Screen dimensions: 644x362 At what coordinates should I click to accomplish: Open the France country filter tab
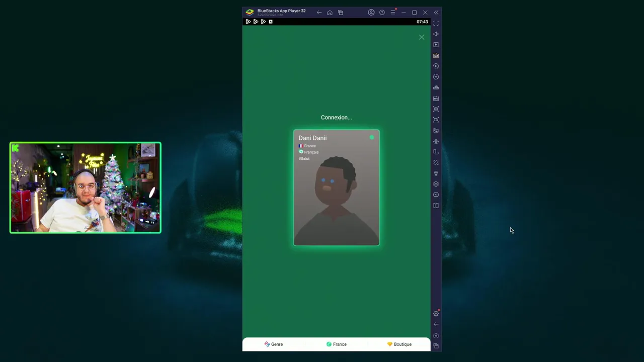tap(336, 344)
